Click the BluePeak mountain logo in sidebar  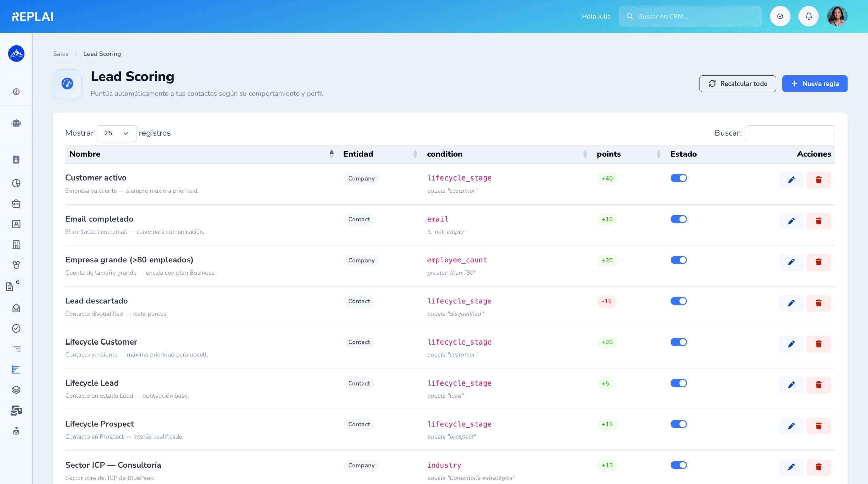16,54
